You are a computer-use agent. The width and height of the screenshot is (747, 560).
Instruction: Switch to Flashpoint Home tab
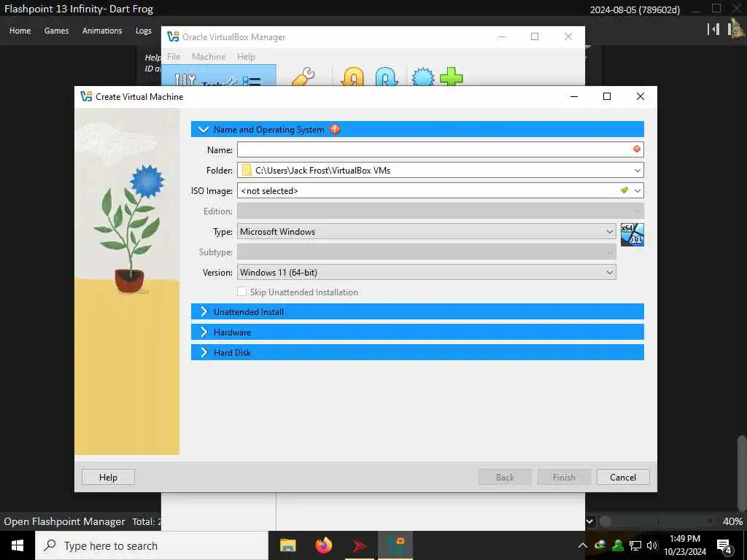click(20, 31)
